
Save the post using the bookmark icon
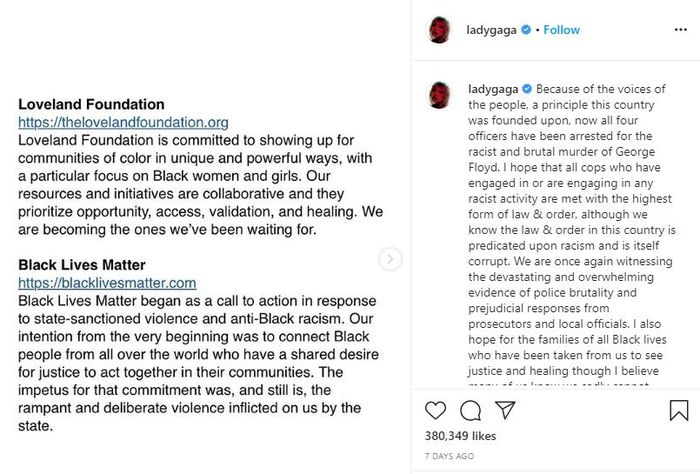coord(678,410)
